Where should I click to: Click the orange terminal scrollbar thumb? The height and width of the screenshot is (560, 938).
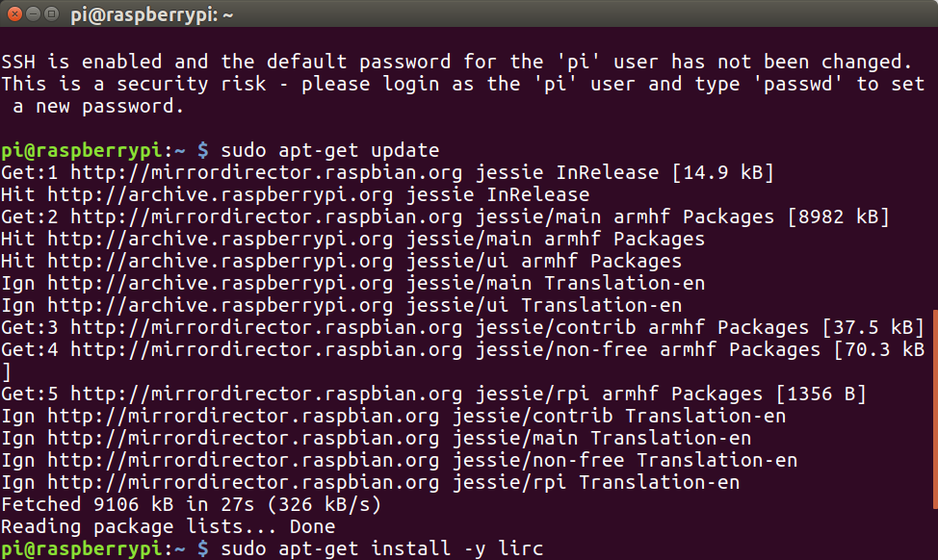[x=934, y=409]
